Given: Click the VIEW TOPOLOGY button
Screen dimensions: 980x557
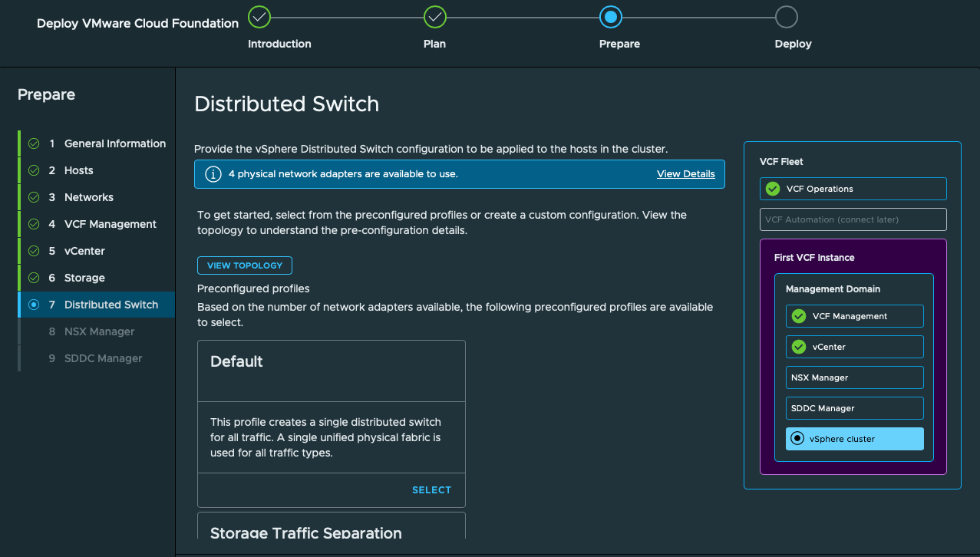Looking at the screenshot, I should click(x=245, y=265).
